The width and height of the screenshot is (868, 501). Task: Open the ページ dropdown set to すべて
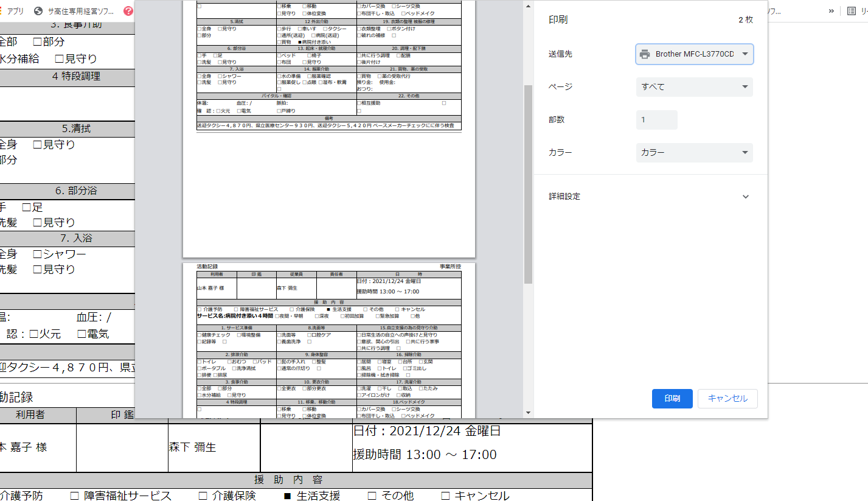click(x=694, y=87)
